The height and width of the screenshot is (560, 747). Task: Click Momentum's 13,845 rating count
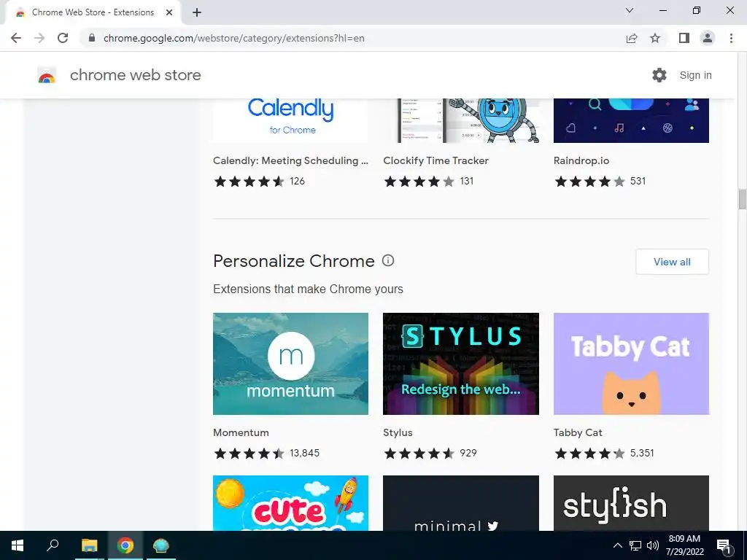(x=304, y=453)
